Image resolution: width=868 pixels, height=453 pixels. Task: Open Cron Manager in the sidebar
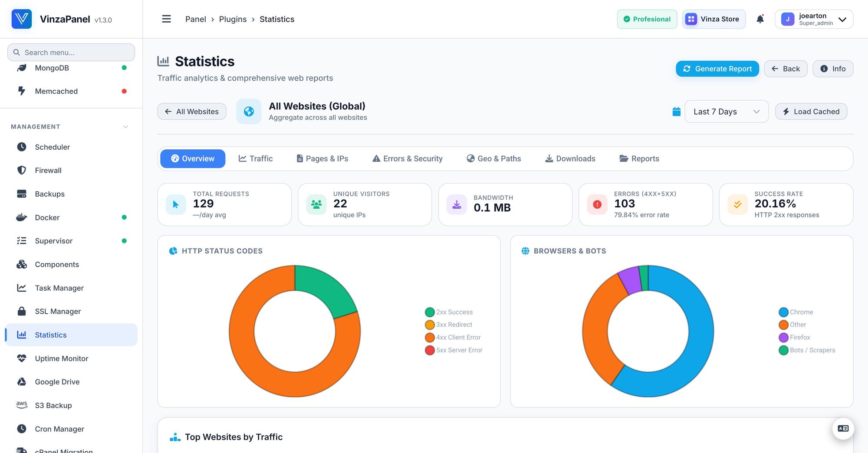click(x=71, y=429)
